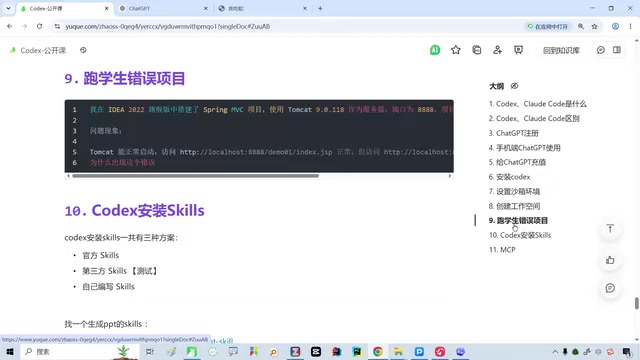640x360 pixels.
Task: Jump to outline item 3. ChatGPT注册
Action: [x=513, y=133]
